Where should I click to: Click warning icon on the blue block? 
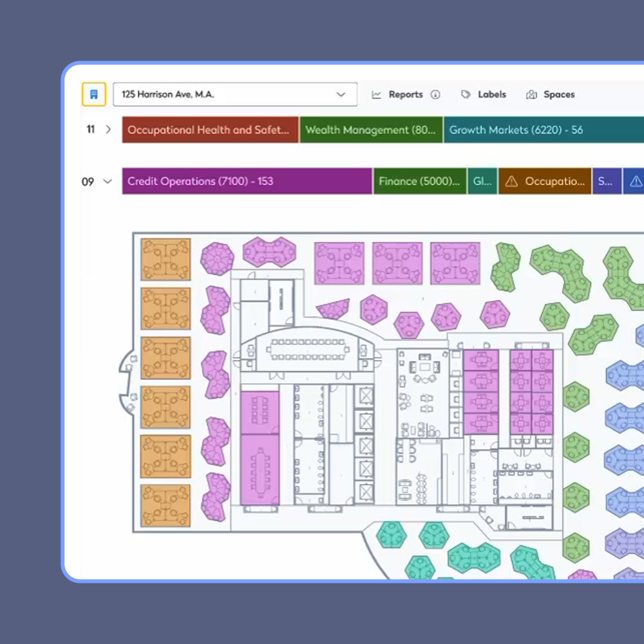click(x=636, y=182)
